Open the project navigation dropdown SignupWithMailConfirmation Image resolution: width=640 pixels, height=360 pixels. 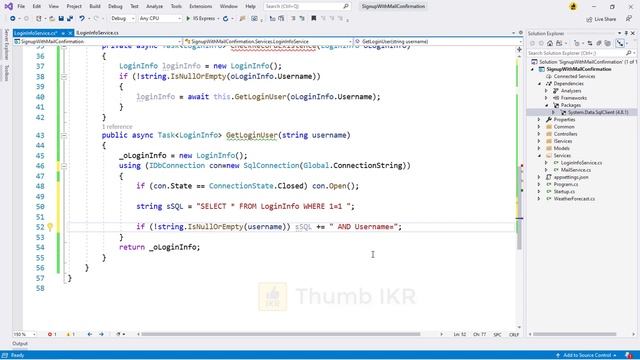(x=98, y=42)
